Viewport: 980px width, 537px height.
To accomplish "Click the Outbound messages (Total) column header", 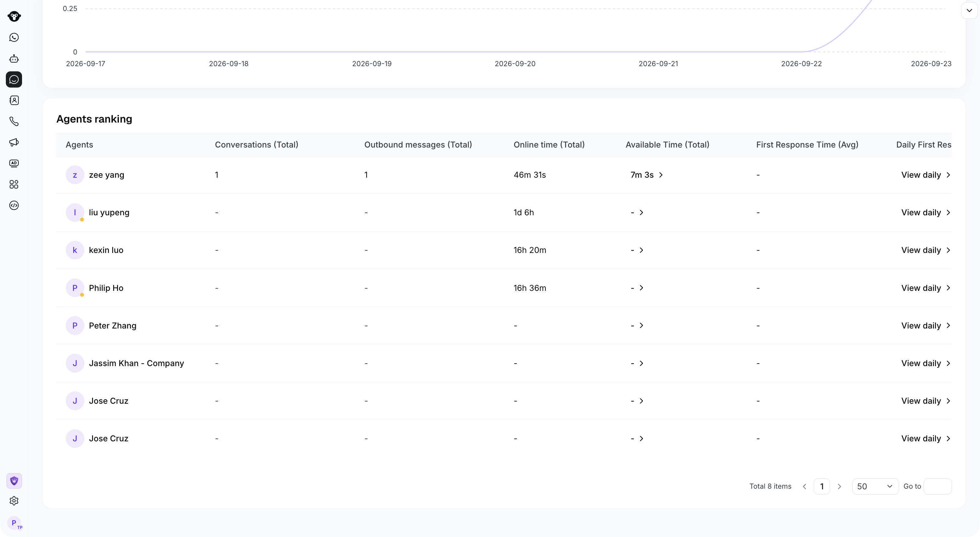I will [x=418, y=145].
